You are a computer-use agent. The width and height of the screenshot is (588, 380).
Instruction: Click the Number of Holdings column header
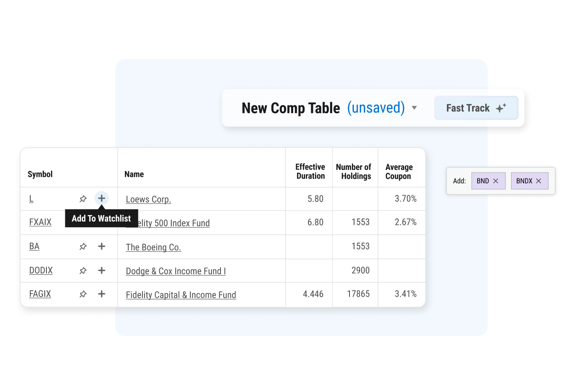pos(354,172)
